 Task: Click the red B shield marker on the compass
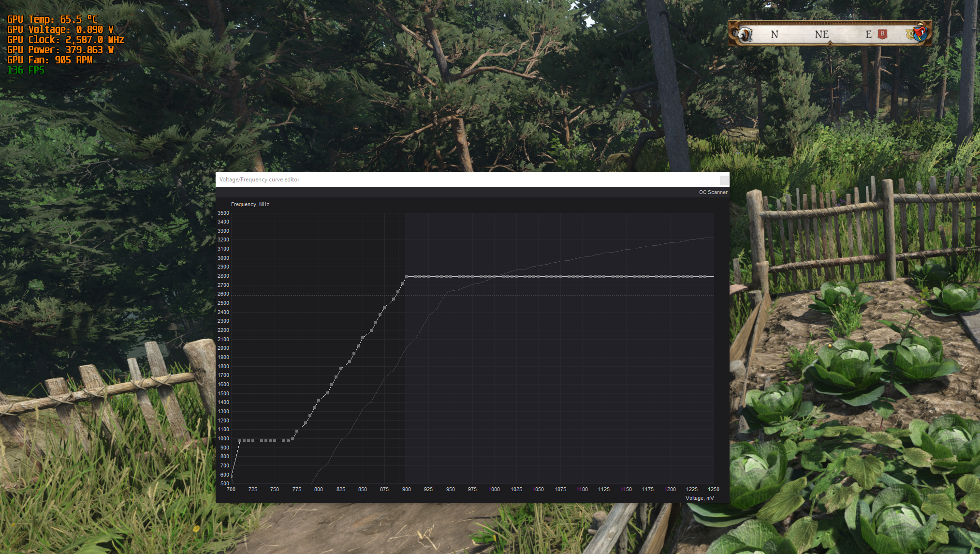click(x=882, y=34)
